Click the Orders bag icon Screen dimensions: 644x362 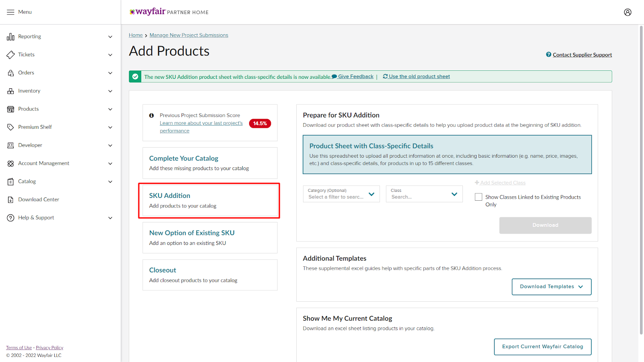point(10,73)
